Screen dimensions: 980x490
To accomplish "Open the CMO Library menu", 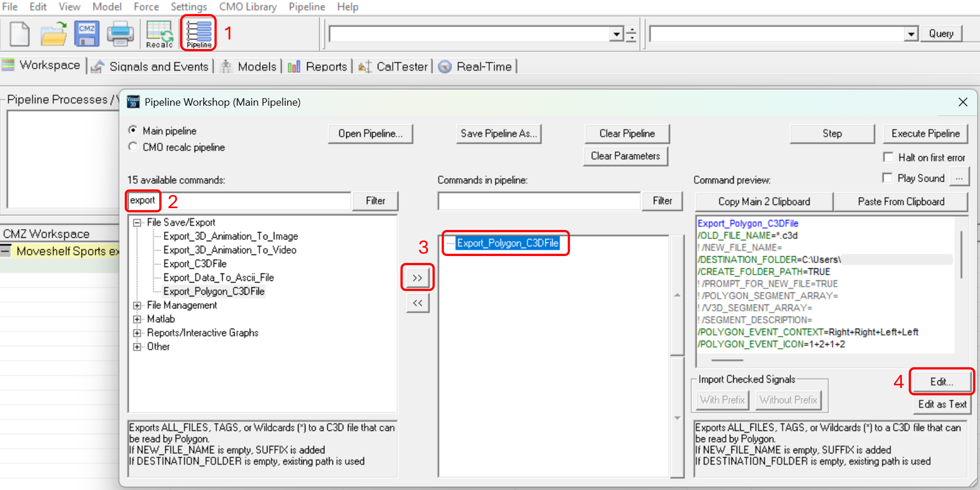I will (248, 7).
